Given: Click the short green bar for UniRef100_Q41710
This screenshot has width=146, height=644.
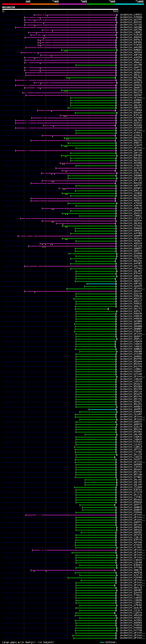Looking at the screenshot, I should tap(92, 309).
